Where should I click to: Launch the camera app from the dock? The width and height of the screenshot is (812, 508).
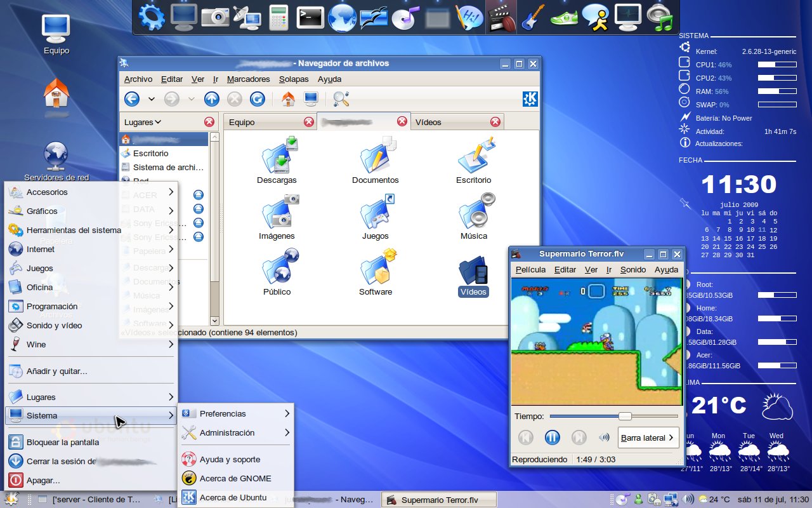[x=215, y=17]
